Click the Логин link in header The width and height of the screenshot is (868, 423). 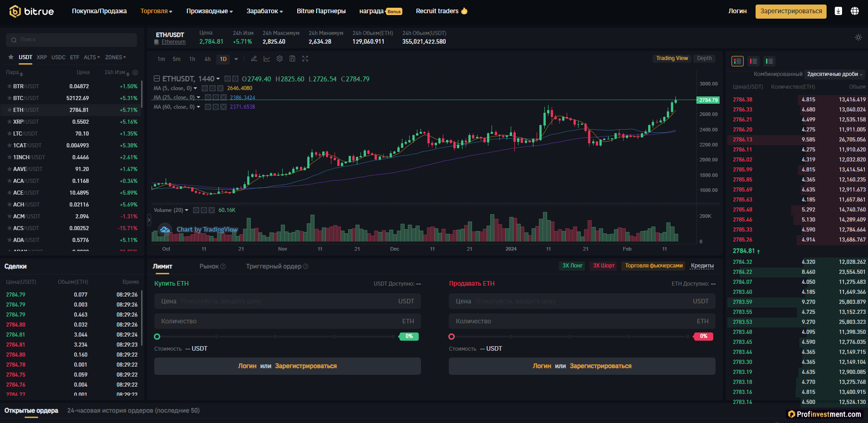737,11
